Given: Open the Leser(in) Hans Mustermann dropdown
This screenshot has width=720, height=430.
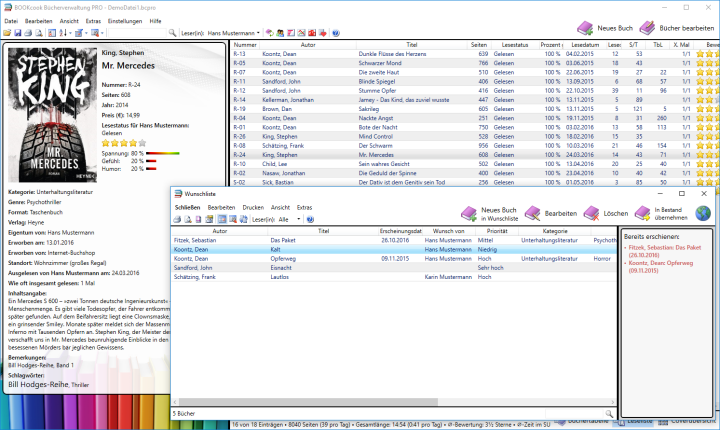Looking at the screenshot, I should tap(259, 33).
